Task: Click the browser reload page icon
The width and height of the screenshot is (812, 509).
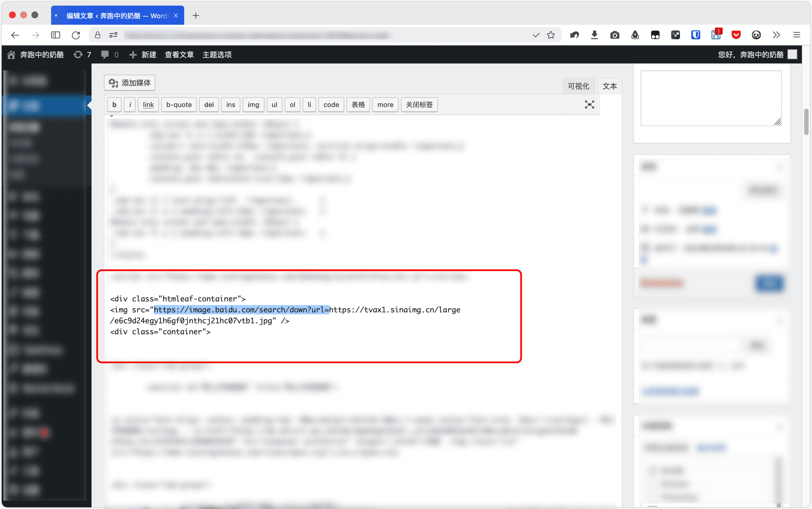Action: pyautogui.click(x=76, y=35)
